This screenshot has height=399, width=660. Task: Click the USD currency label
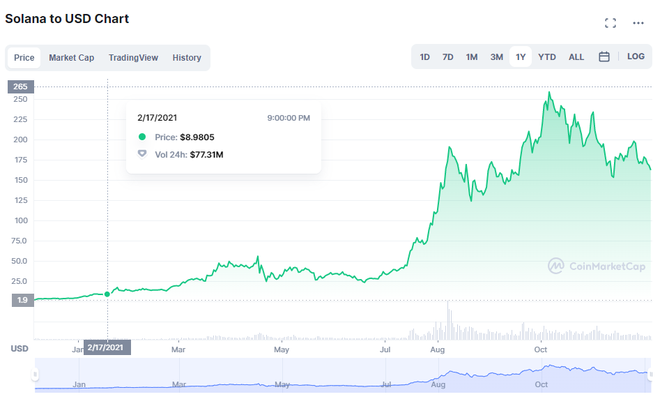tap(19, 348)
